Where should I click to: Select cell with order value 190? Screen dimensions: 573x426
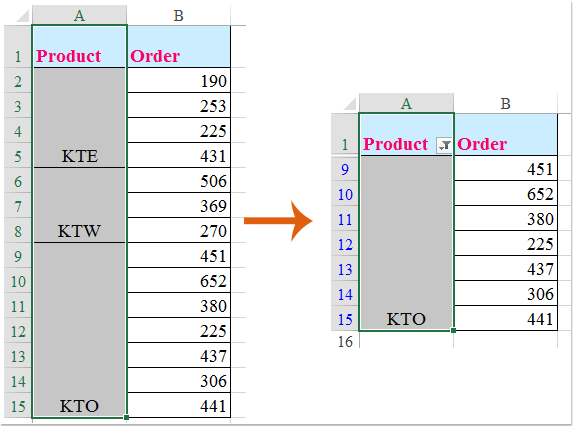(x=179, y=80)
